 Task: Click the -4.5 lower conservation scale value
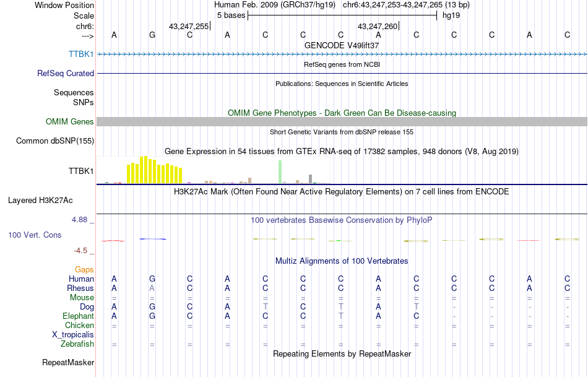click(x=80, y=251)
